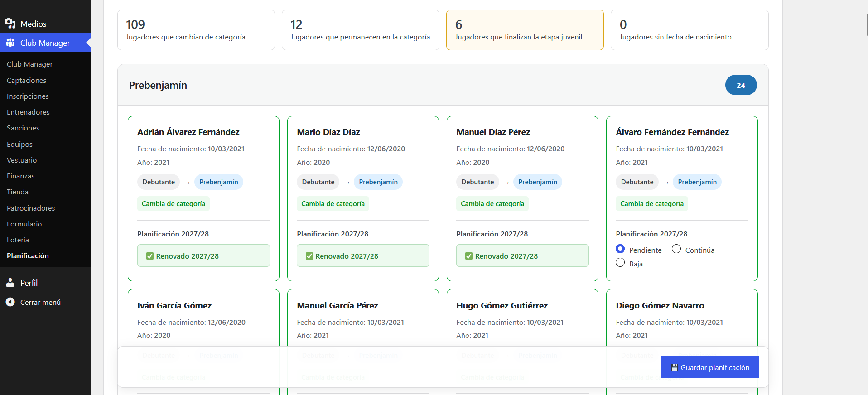
Task: Click Iván García Gómez's name
Action: click(174, 305)
